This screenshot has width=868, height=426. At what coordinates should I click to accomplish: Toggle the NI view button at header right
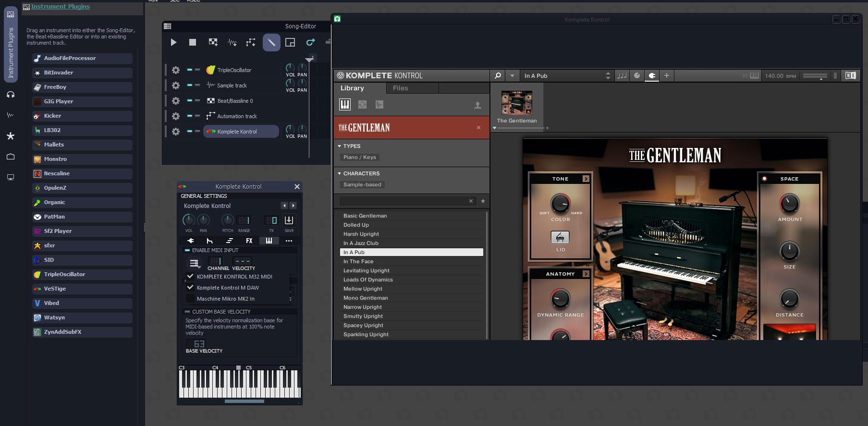(851, 75)
